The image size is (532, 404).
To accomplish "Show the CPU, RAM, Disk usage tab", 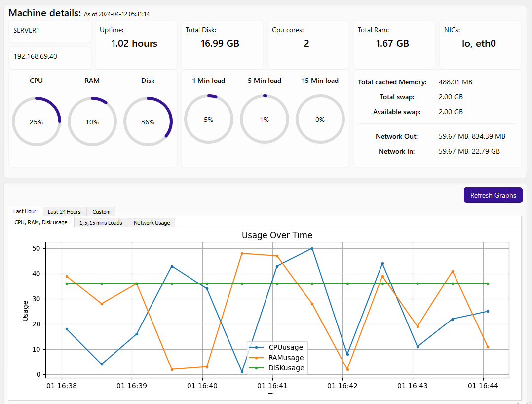I will click(41, 222).
